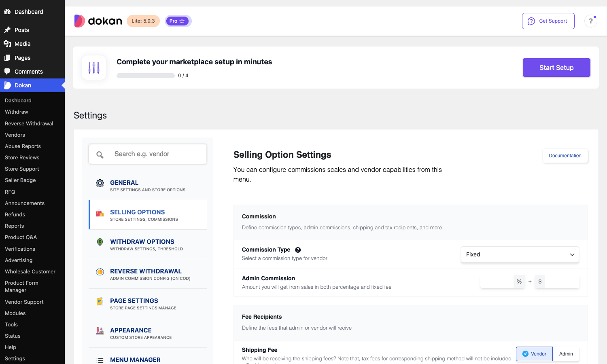The width and height of the screenshot is (607, 364).
Task: Click the admin commission percentage field
Action: pyautogui.click(x=497, y=282)
